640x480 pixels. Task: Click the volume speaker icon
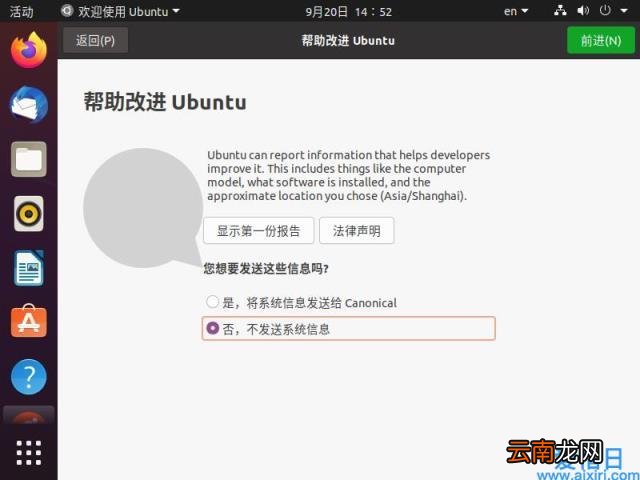(583, 11)
